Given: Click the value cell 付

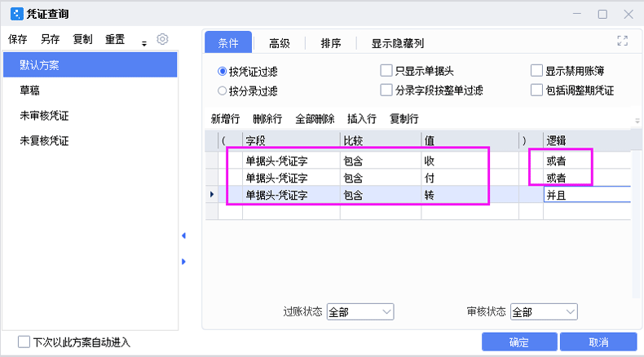Looking at the screenshot, I should tap(470, 178).
